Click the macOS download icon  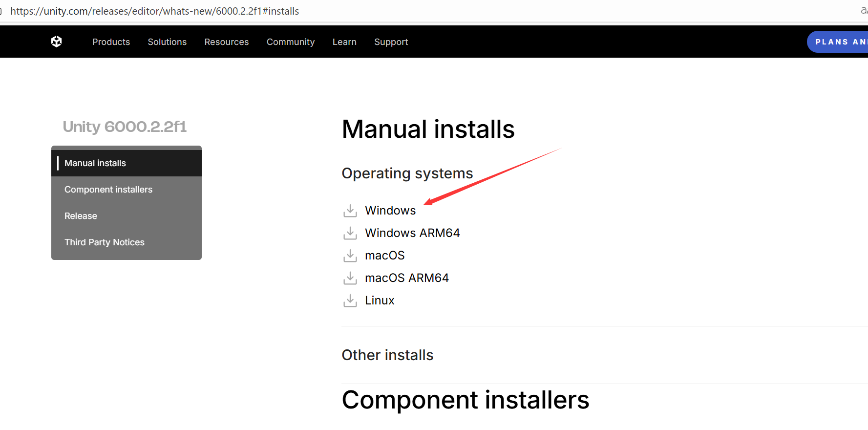coord(350,256)
